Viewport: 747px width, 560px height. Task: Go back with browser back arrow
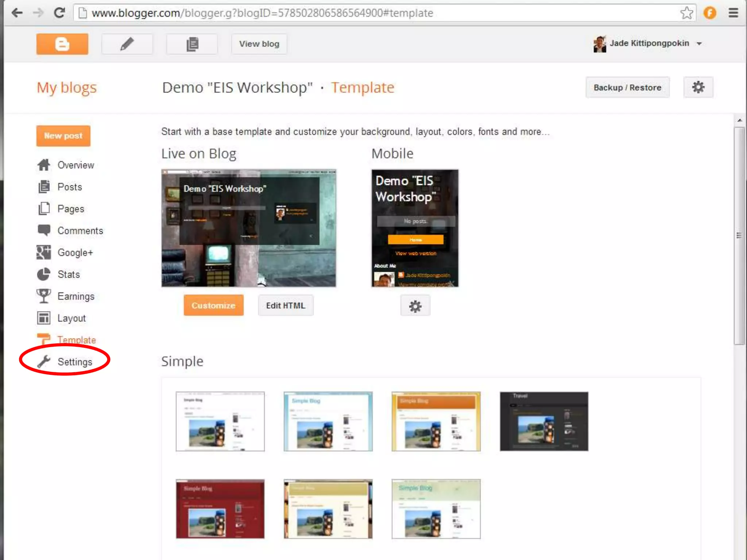pyautogui.click(x=17, y=13)
